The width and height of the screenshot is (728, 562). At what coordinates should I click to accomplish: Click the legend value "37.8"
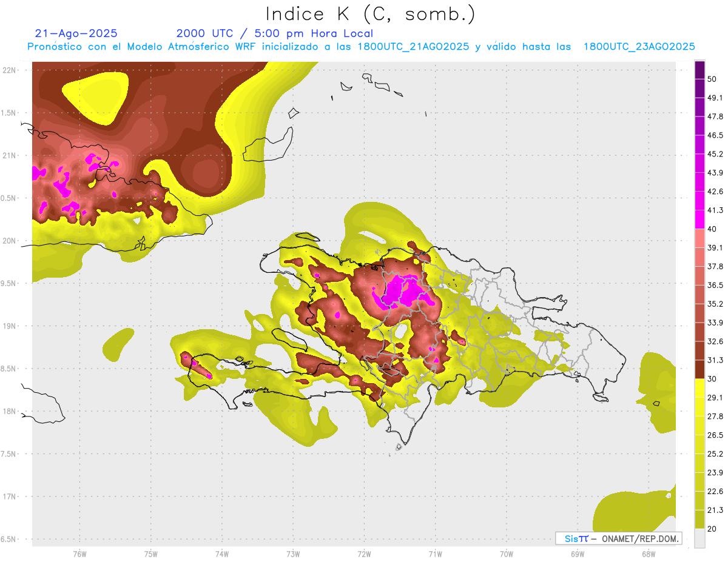715,266
